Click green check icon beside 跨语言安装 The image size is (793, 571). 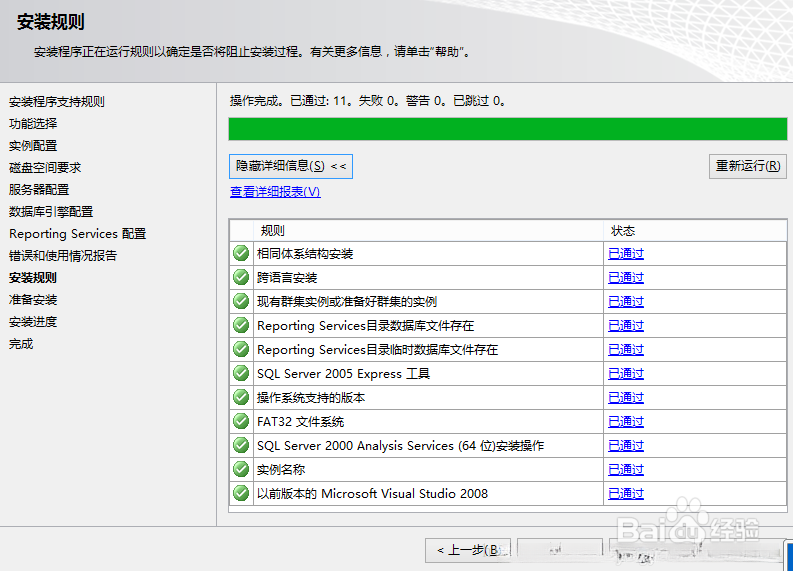[x=241, y=277]
